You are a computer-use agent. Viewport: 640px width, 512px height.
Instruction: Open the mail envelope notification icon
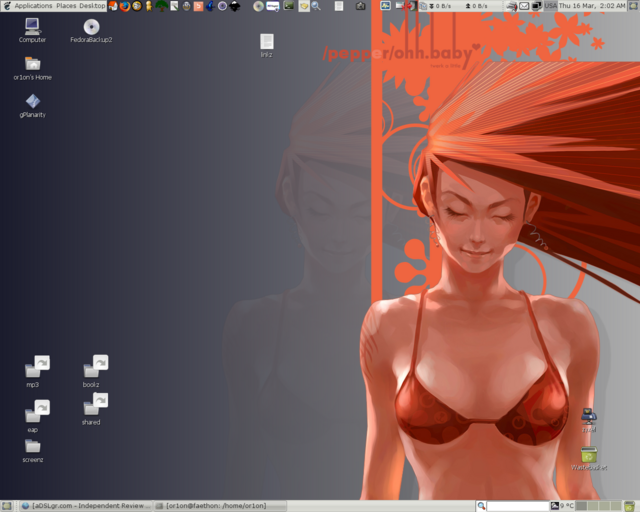coord(524,6)
